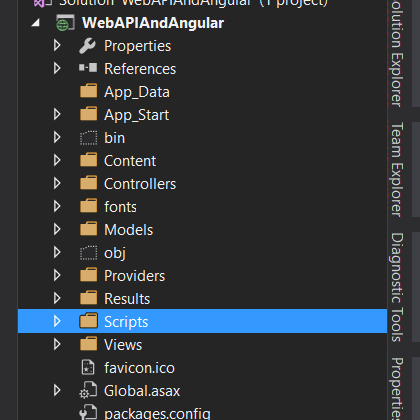The image size is (420, 420).
Task: Select the bin folder name
Action: (x=114, y=138)
